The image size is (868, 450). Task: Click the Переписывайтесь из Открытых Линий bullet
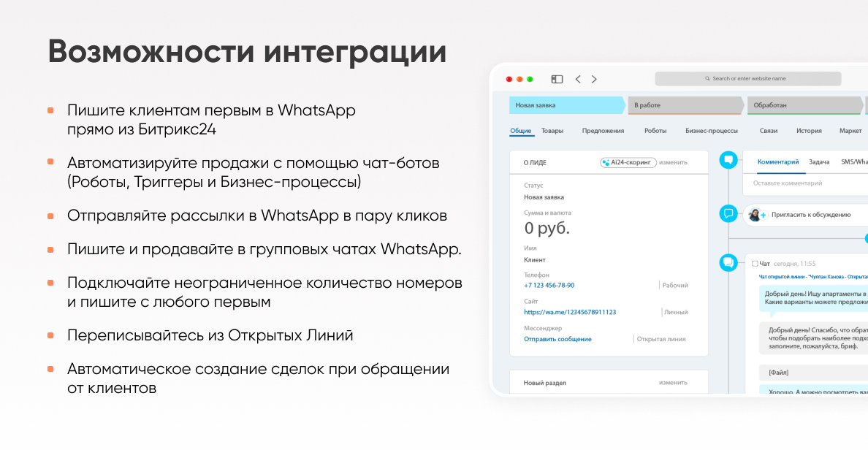click(x=210, y=335)
